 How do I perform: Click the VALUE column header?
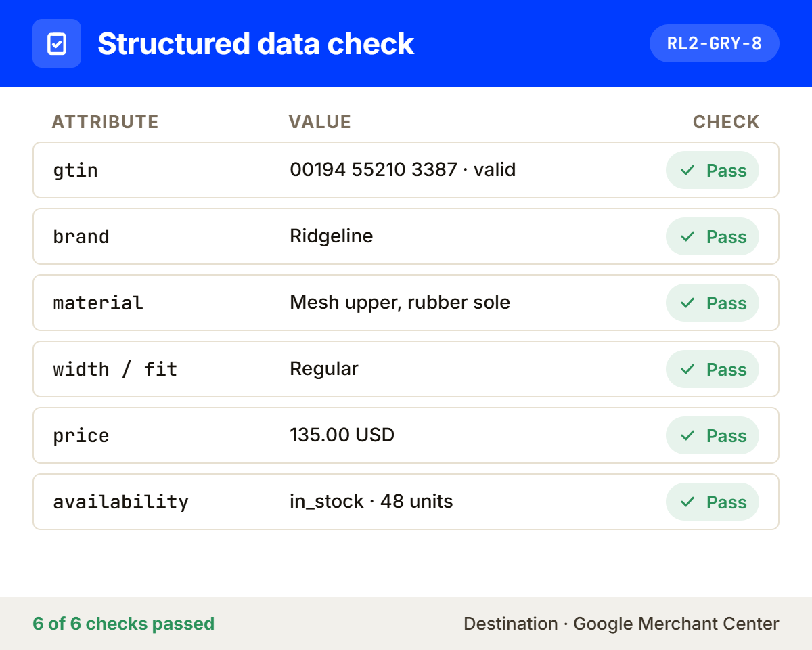[320, 122]
